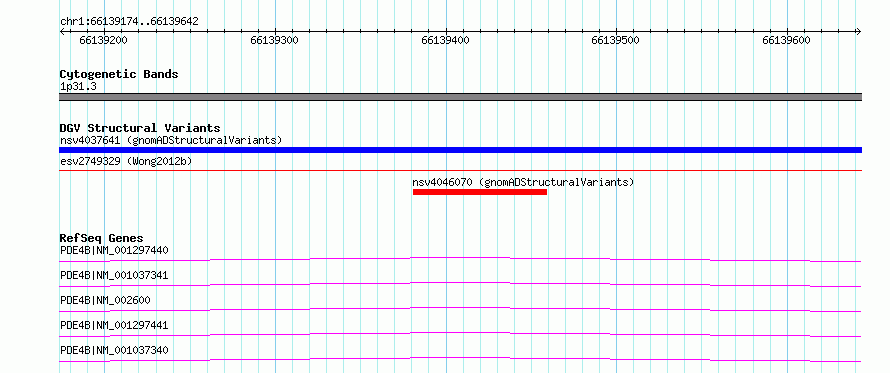Click the 66139400 ruler position marker
The width and height of the screenshot is (890, 373).
click(446, 40)
